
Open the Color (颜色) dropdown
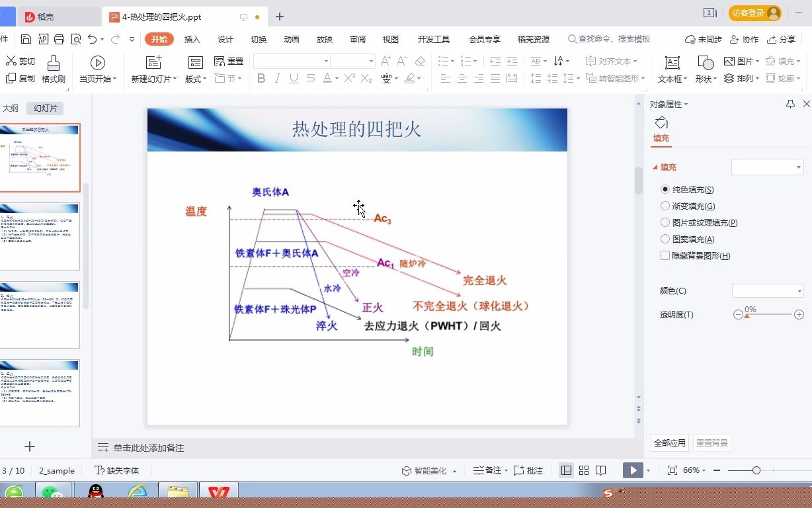767,291
